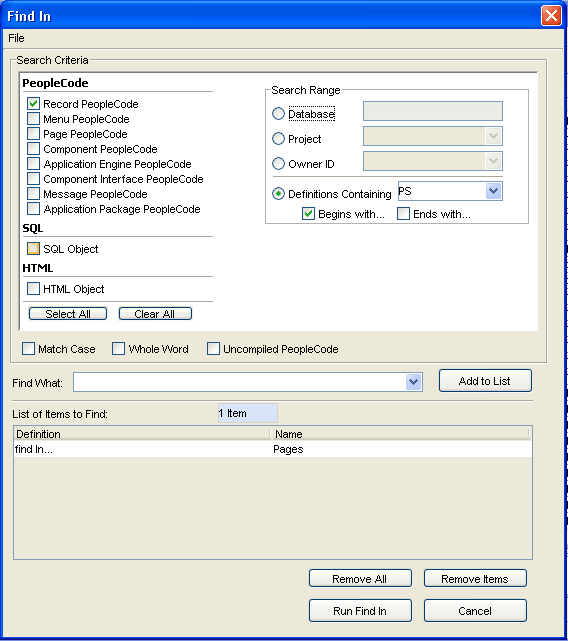Select Definitions Containing radio button
This screenshot has height=641, width=568.
point(278,194)
